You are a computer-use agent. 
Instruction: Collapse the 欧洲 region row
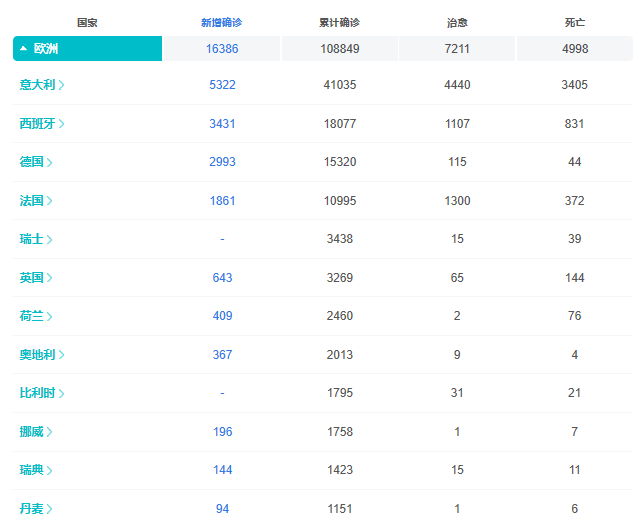[87, 48]
